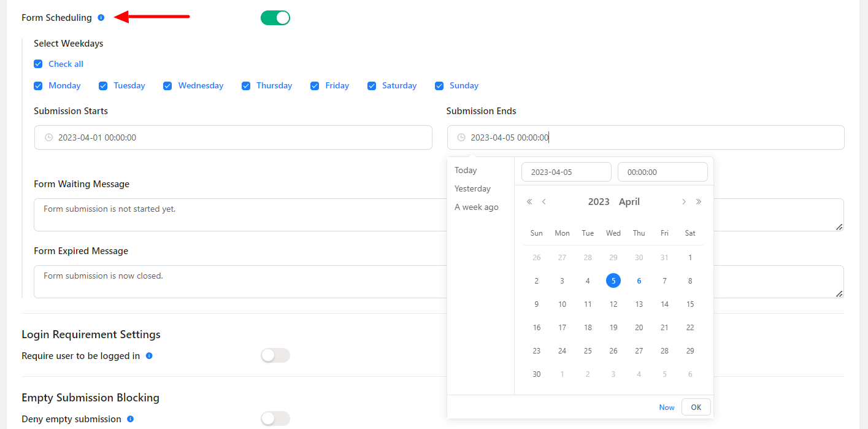Screen dimensions: 868x429
Task: Click the 2023 year header label
Action: [x=599, y=202]
